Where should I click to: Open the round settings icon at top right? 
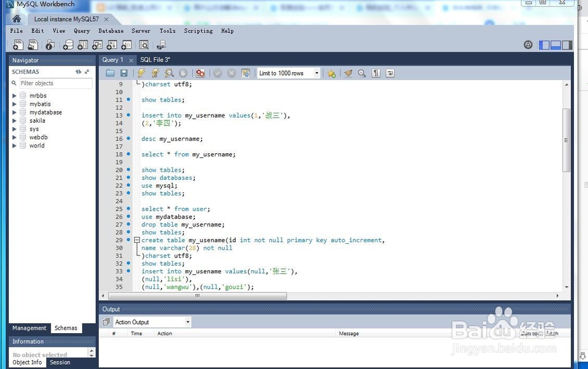pos(528,45)
